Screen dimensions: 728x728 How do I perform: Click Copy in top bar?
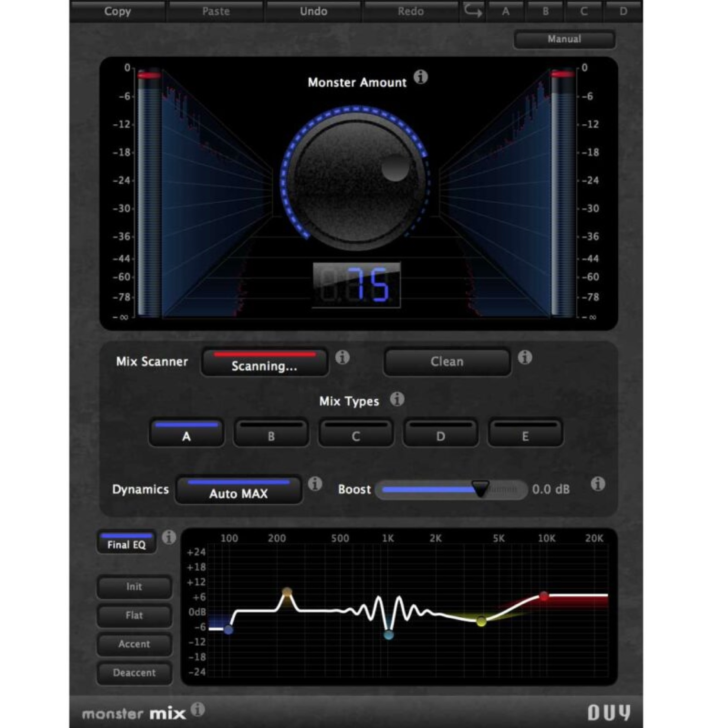118,11
